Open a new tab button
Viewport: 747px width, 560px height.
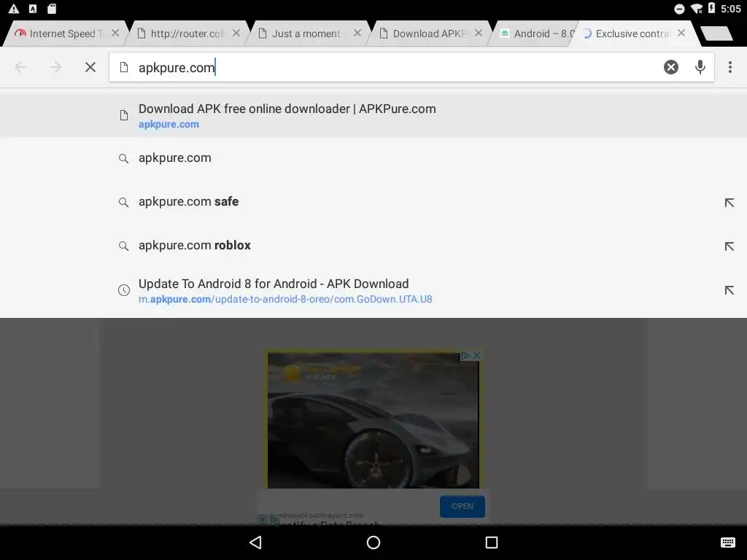(716, 34)
